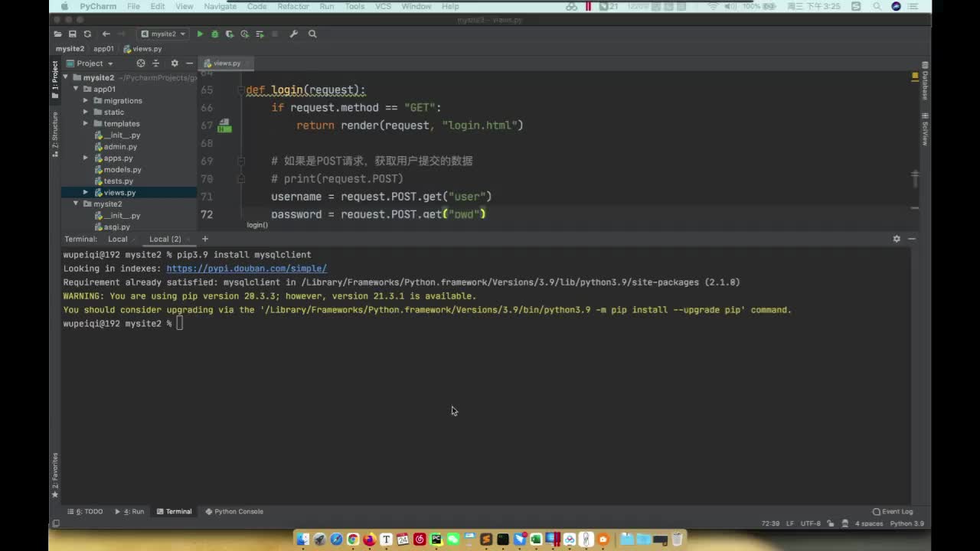Collapse all in the Project panel
This screenshot has width=980, height=551.
coord(156,64)
